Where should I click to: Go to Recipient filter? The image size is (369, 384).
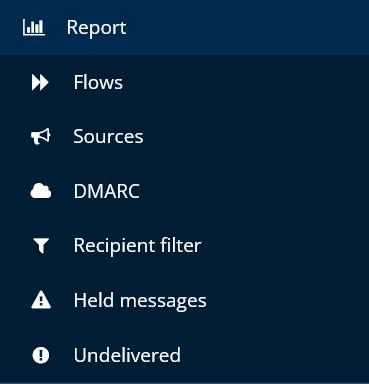coord(184,246)
